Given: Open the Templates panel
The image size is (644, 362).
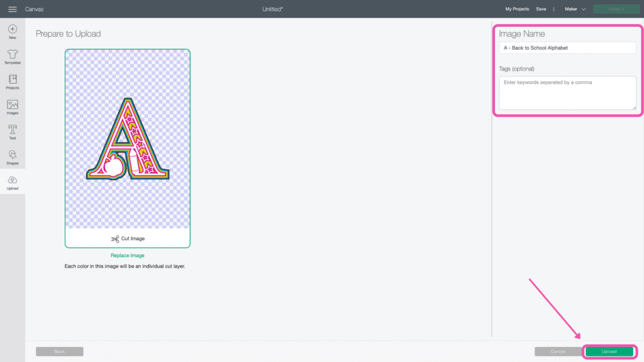Looking at the screenshot, I should [13, 57].
